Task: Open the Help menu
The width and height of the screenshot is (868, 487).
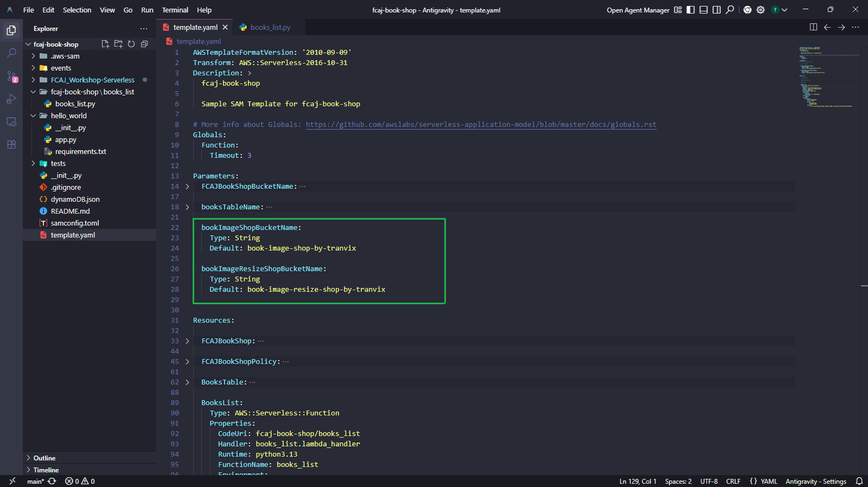Action: (x=204, y=10)
